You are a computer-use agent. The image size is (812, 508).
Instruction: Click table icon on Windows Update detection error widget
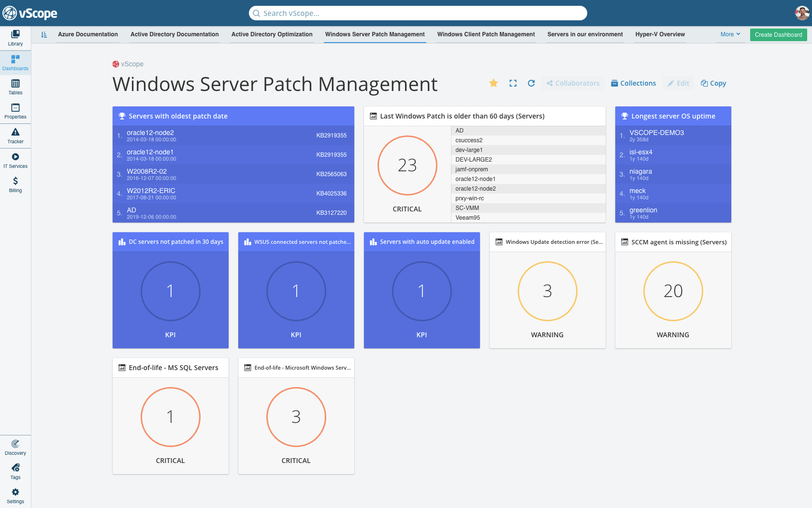tap(499, 242)
